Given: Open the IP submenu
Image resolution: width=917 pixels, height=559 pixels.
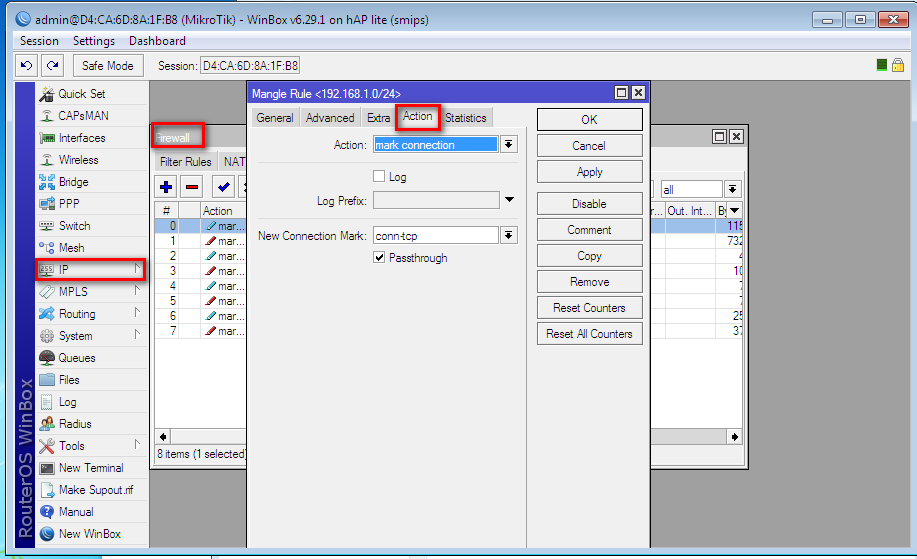Looking at the screenshot, I should tap(91, 270).
